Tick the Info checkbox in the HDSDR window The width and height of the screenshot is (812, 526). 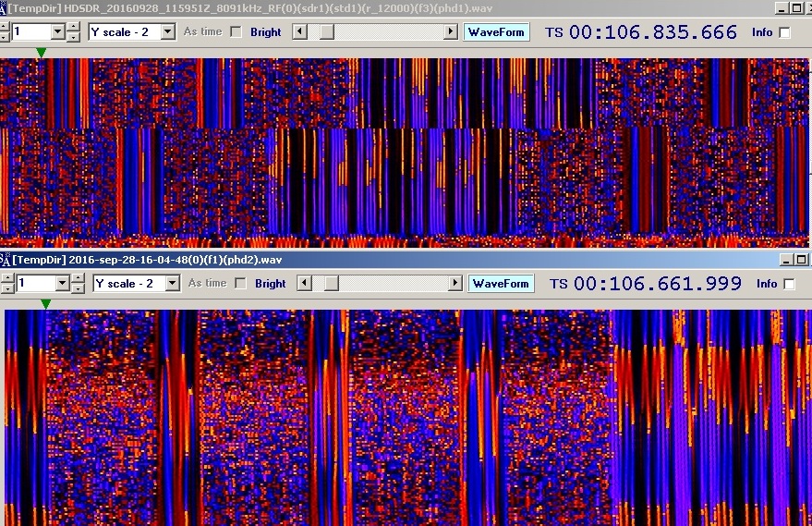(785, 32)
